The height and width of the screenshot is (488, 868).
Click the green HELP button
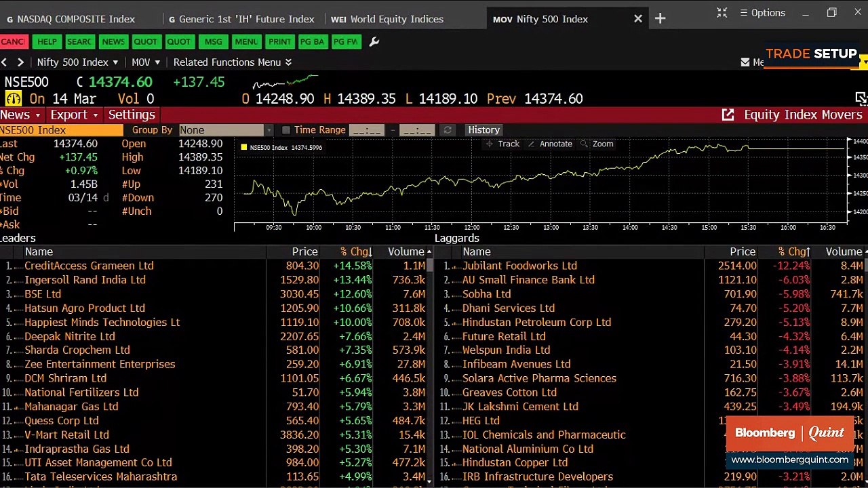click(x=47, y=42)
